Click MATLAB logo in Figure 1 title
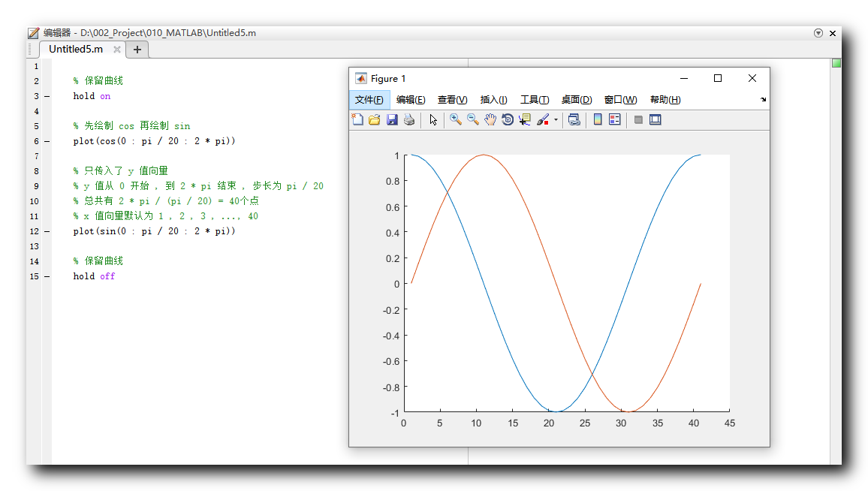This screenshot has width=868, height=491. [x=361, y=78]
